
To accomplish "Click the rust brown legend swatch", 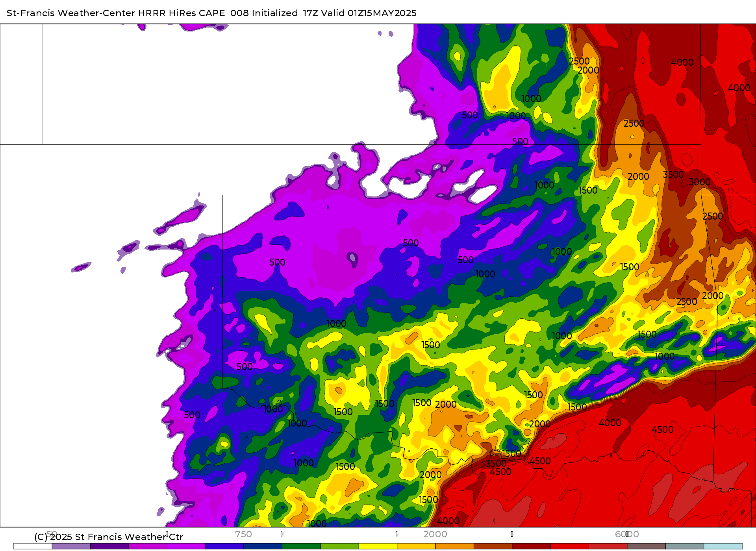I will [493, 546].
